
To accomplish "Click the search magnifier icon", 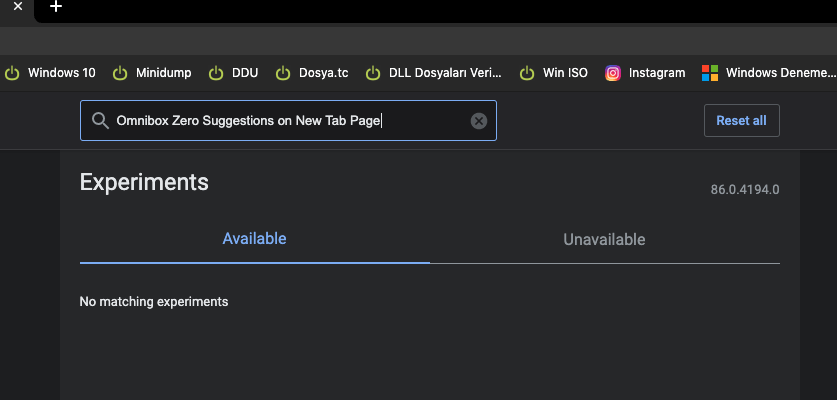I will pyautogui.click(x=100, y=121).
